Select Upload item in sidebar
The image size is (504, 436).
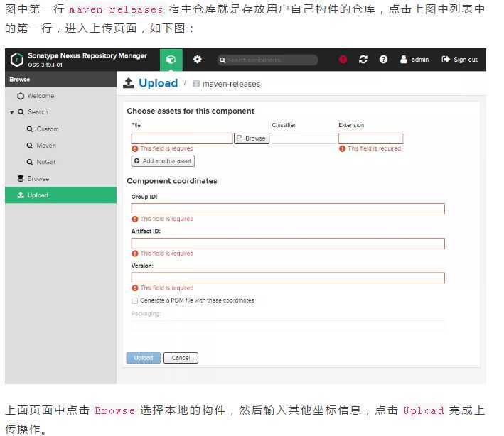(60, 195)
